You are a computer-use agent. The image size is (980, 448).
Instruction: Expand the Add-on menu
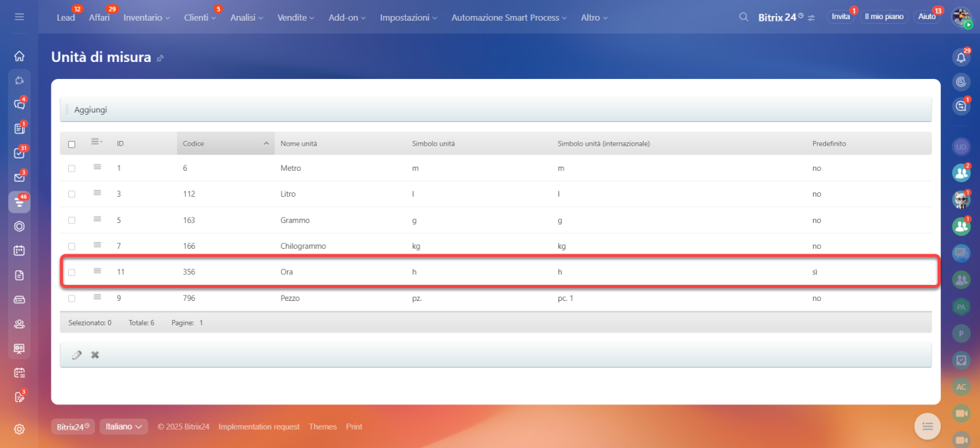tap(347, 17)
